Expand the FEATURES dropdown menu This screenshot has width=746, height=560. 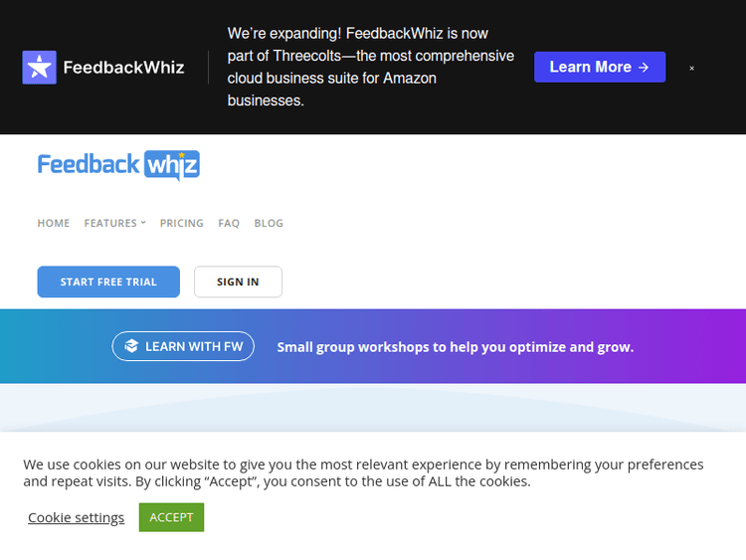coord(114,223)
